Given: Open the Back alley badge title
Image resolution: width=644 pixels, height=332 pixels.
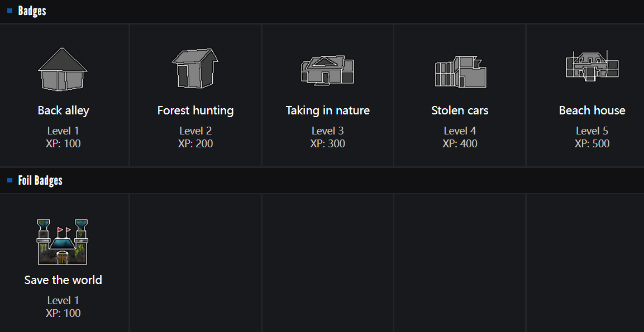Looking at the screenshot, I should 63,110.
